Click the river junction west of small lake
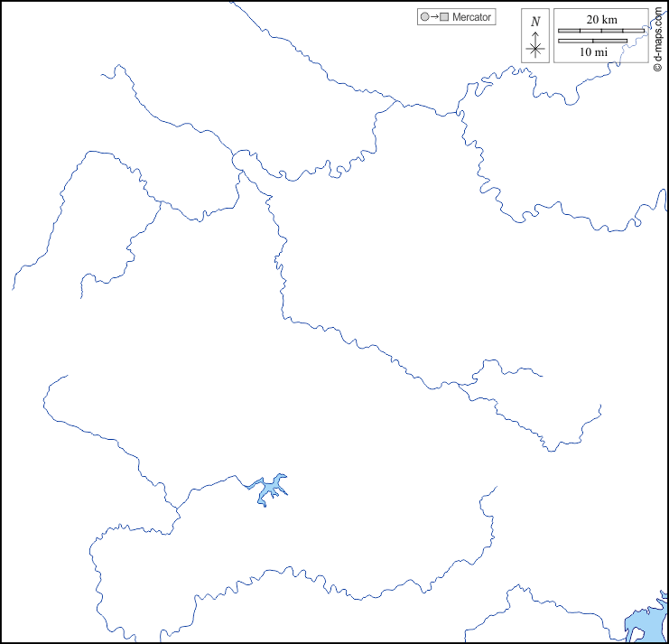 [178, 510]
